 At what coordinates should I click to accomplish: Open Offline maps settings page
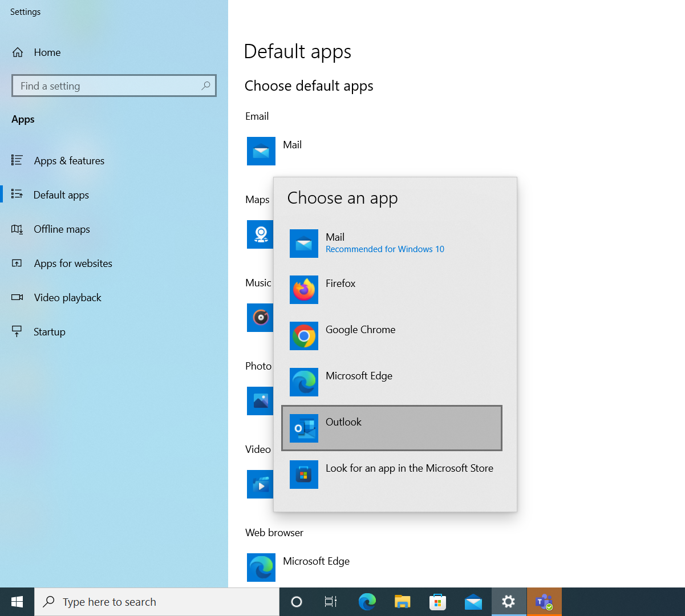(x=114, y=229)
